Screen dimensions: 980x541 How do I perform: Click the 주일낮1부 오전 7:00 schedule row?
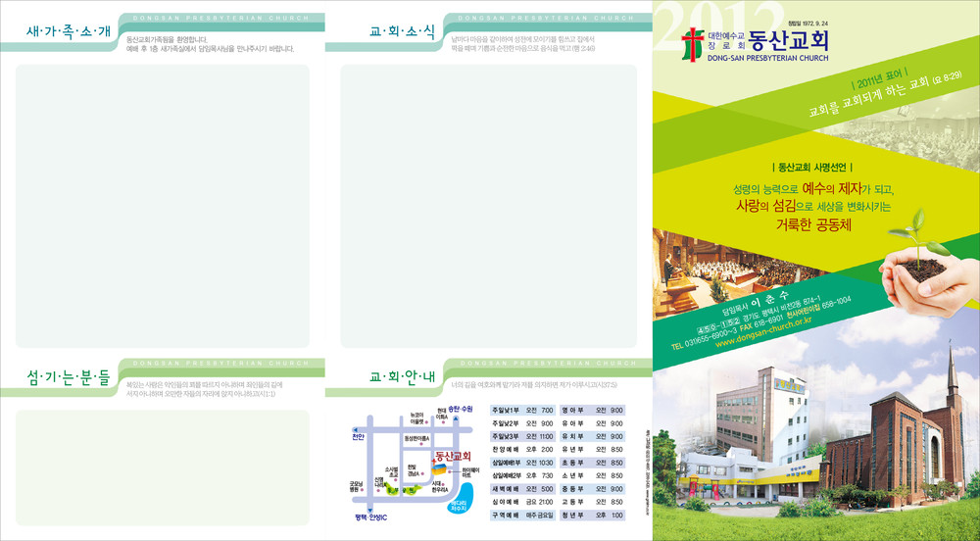(522, 410)
